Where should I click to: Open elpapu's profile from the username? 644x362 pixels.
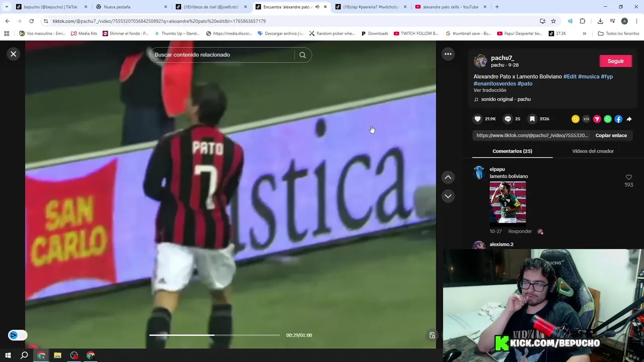[497, 169]
